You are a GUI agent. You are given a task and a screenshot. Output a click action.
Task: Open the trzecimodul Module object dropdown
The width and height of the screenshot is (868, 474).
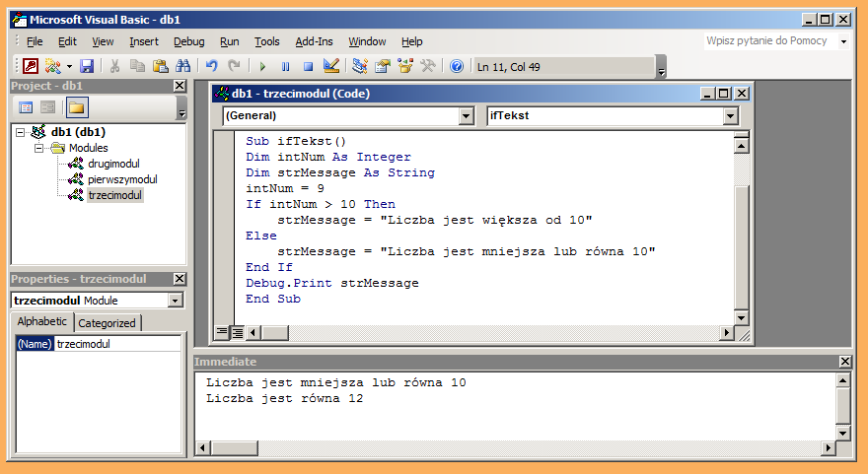click(x=175, y=301)
